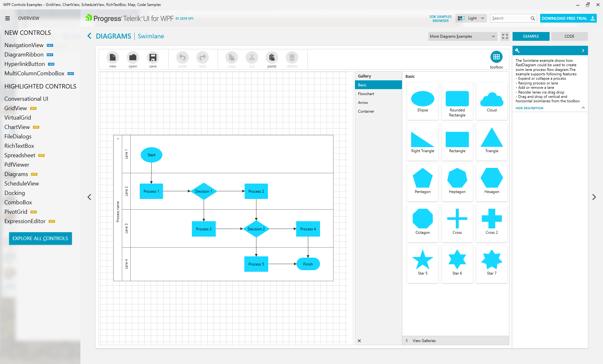Switch to the CODE tab
Screen dimensions: 603x364
pos(569,36)
